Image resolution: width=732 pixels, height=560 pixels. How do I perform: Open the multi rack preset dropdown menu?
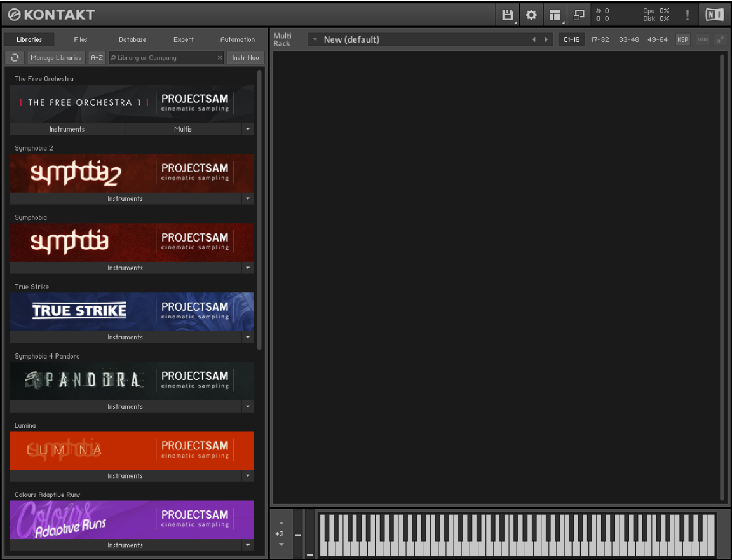pos(315,39)
